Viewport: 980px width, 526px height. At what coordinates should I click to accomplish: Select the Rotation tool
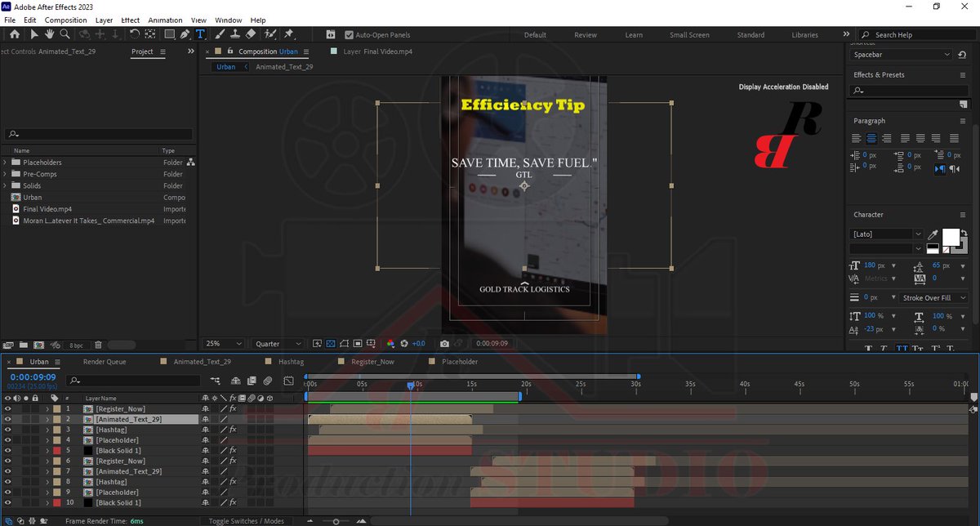(x=136, y=34)
